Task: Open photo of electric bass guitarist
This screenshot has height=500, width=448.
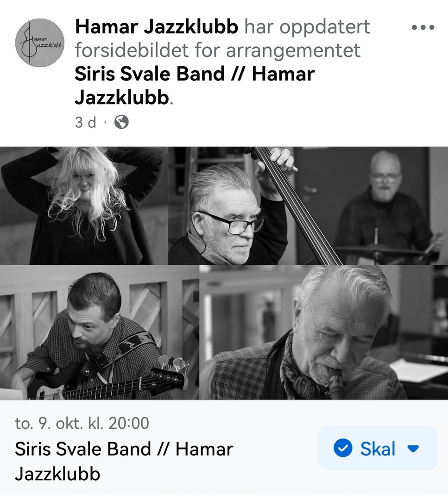Action: pyautogui.click(x=99, y=332)
